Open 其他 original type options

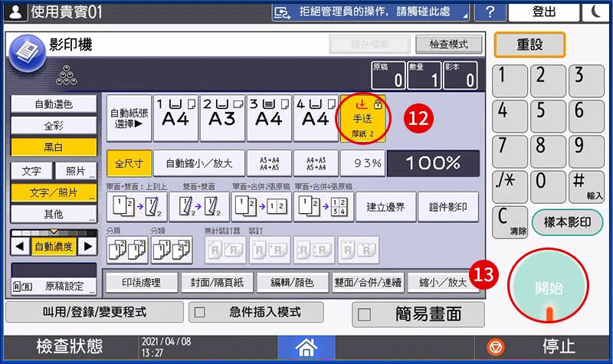click(x=54, y=215)
